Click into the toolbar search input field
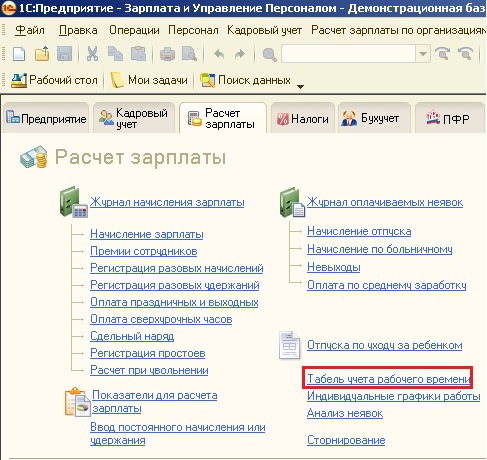Image resolution: width=487 pixels, height=460 pixels. pyautogui.click(x=348, y=54)
